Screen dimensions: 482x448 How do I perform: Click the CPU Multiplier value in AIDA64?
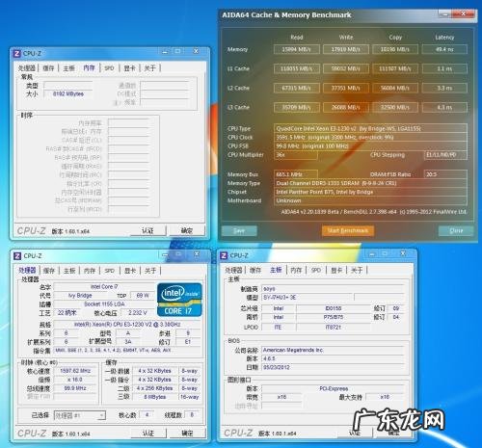(296, 155)
